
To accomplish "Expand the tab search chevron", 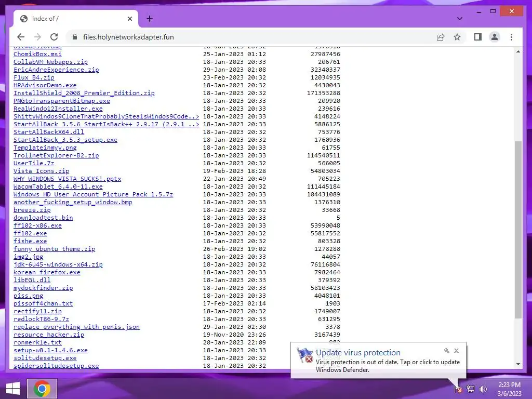I will coord(460,19).
